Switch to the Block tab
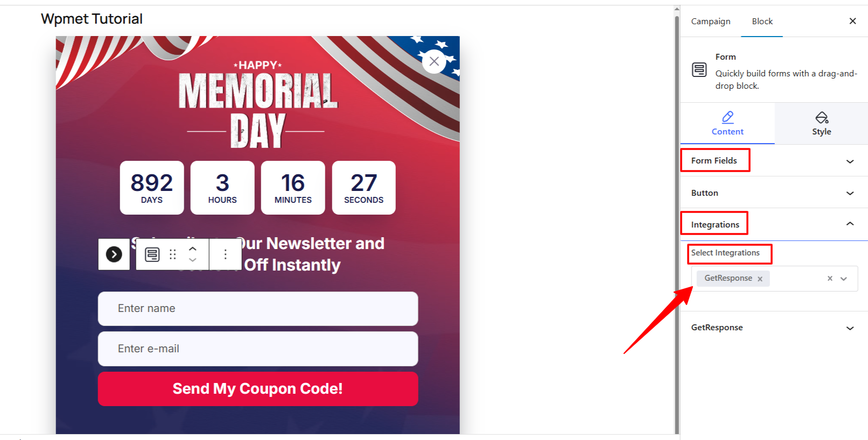 click(x=761, y=22)
